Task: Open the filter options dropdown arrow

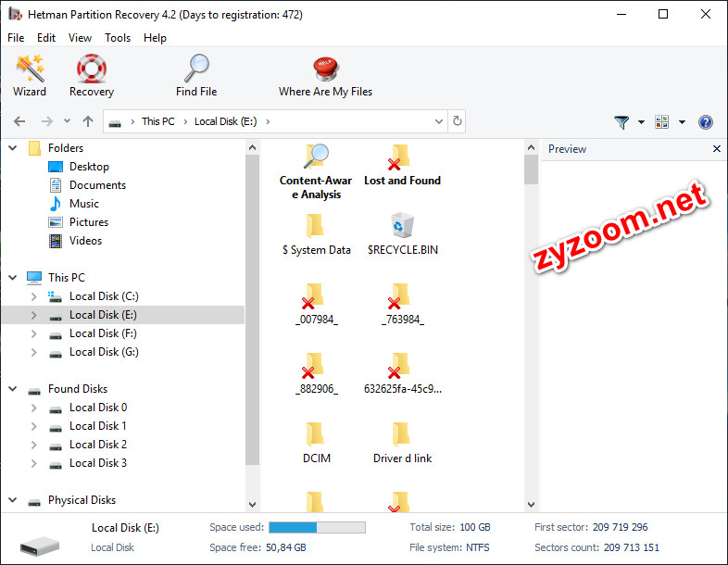Action: 641,122
